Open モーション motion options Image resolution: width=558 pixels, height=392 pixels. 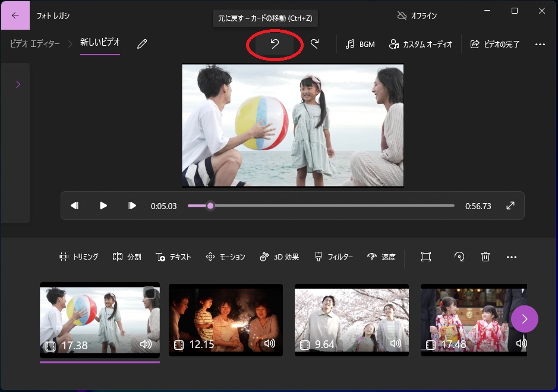[226, 257]
